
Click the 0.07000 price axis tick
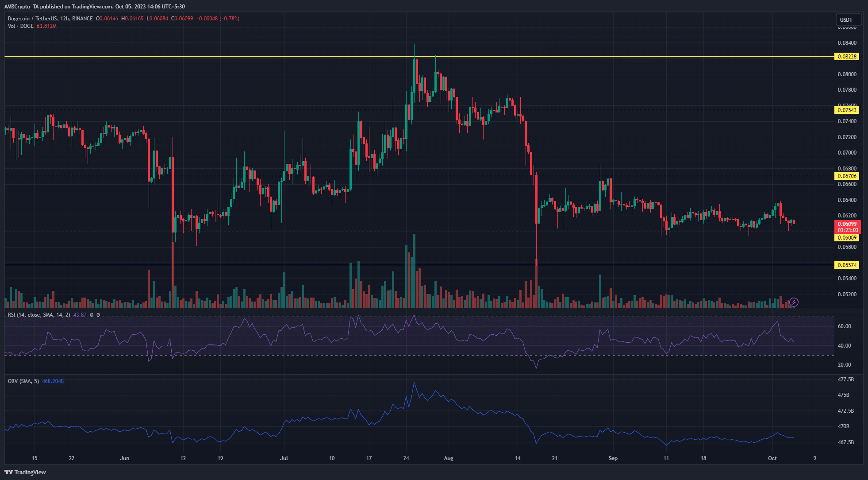click(x=847, y=153)
